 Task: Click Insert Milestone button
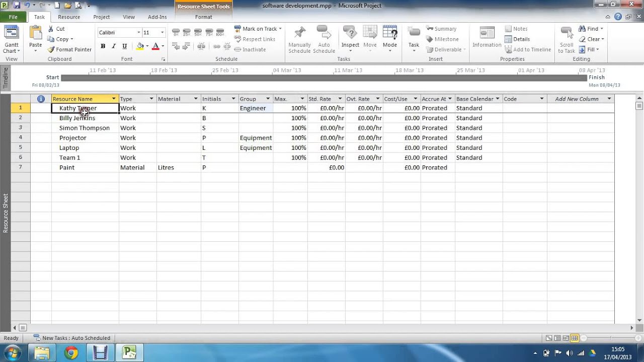pyautogui.click(x=442, y=39)
